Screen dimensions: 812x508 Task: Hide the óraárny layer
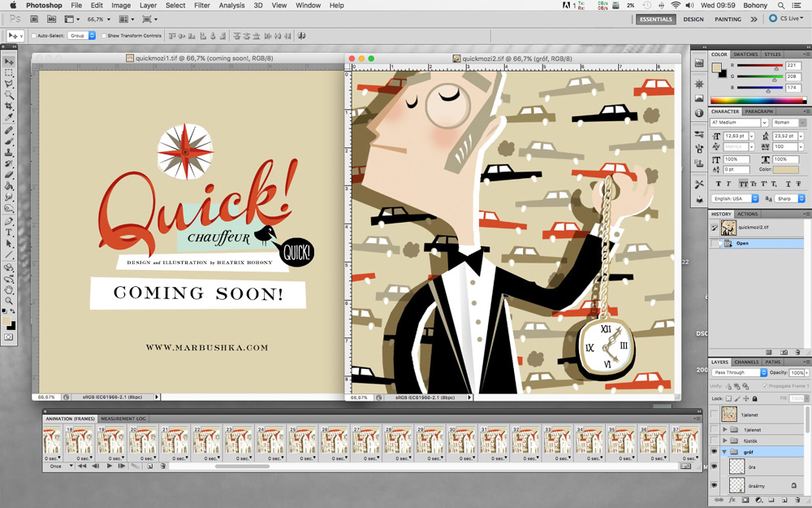[x=714, y=485]
